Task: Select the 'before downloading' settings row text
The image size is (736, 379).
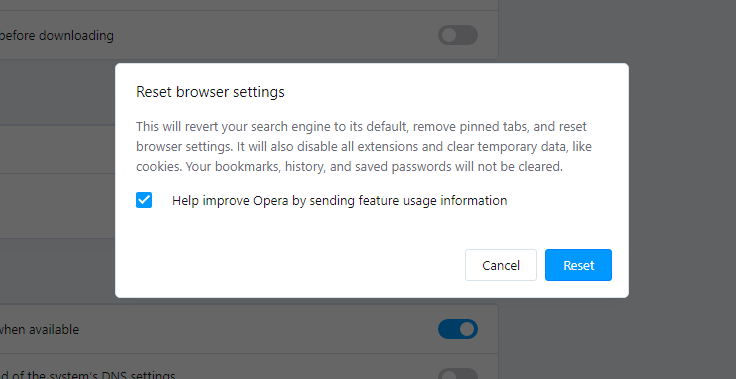Action: click(x=57, y=36)
